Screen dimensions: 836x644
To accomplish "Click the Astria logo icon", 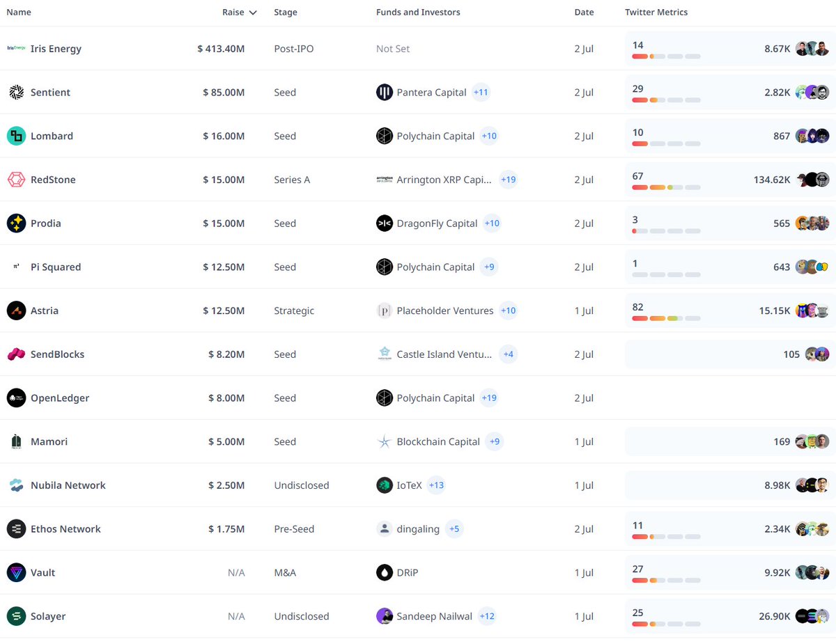I will pyautogui.click(x=16, y=311).
